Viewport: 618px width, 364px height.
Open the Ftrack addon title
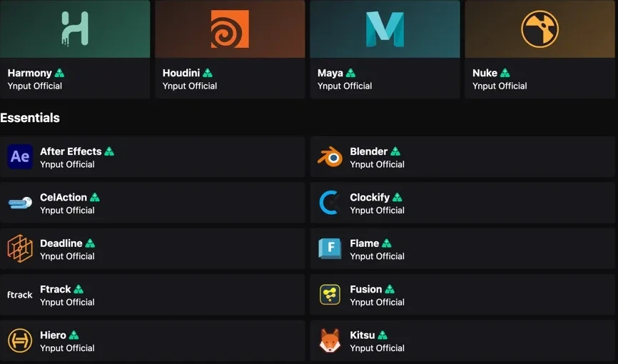pyautogui.click(x=56, y=289)
